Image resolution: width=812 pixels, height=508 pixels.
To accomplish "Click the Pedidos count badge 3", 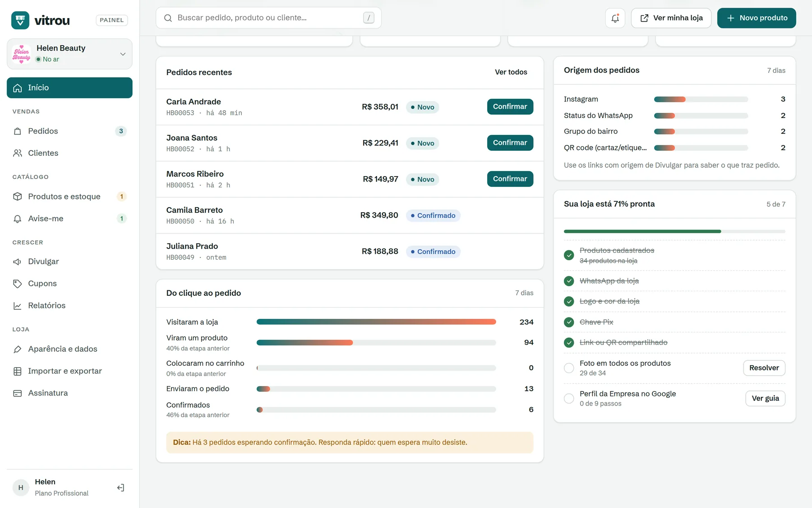I will tap(121, 131).
